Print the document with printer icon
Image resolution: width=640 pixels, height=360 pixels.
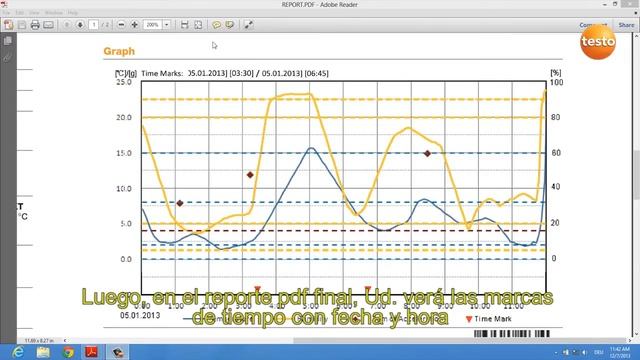(35, 25)
